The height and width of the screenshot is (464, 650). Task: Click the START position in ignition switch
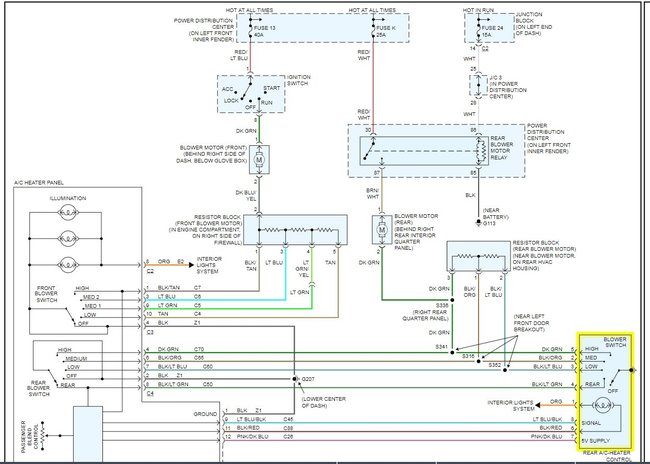(x=272, y=88)
